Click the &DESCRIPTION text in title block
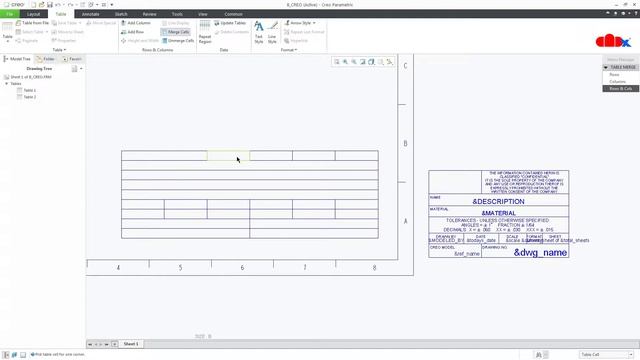The image size is (640, 360). [498, 202]
